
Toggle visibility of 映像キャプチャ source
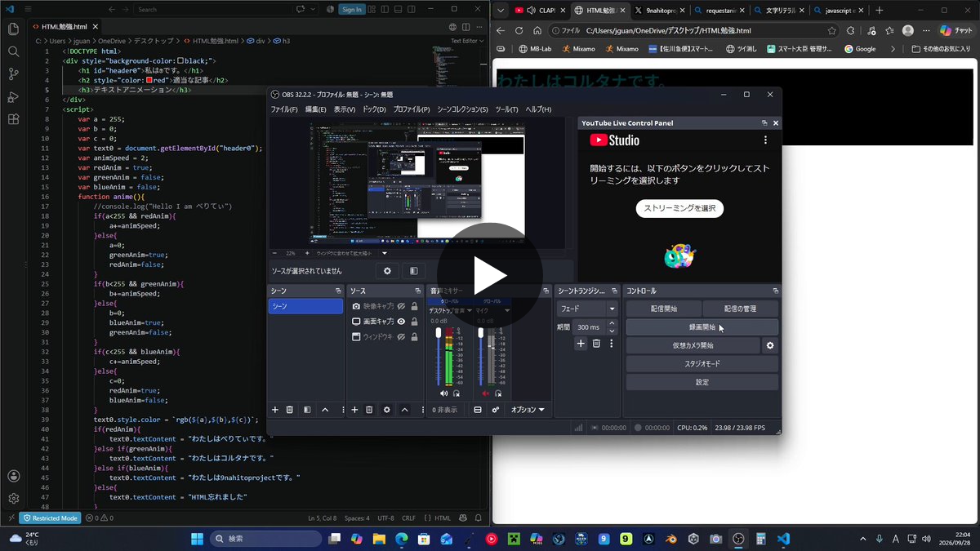tap(401, 306)
